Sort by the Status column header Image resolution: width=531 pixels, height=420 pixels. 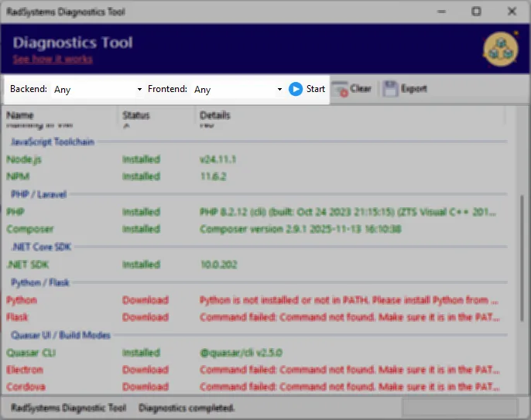136,116
